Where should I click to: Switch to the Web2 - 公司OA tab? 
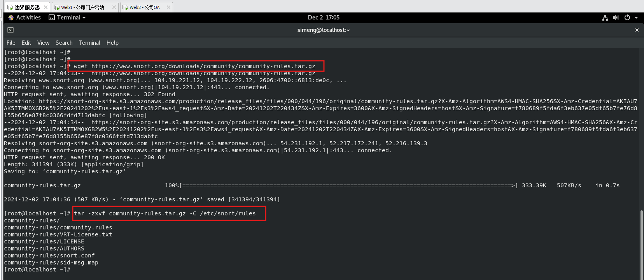tap(144, 7)
